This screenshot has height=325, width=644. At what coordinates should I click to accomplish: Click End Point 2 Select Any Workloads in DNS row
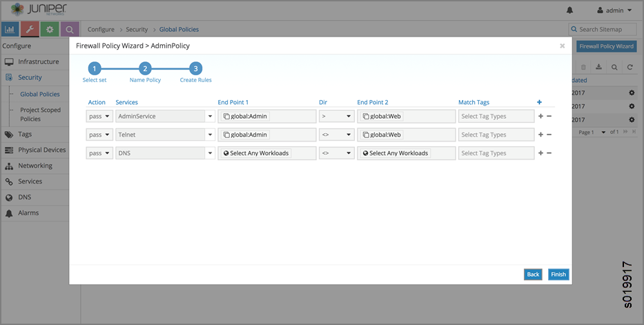coord(395,153)
